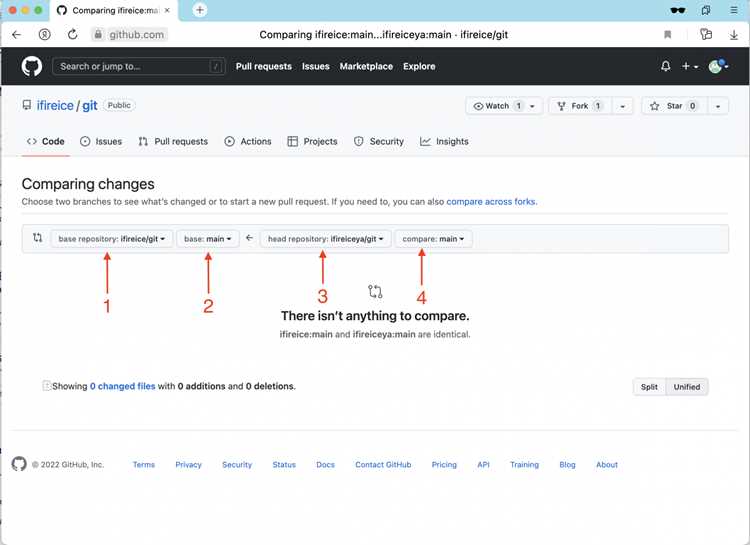
Task: Switch to the Insights tab
Action: click(x=444, y=141)
